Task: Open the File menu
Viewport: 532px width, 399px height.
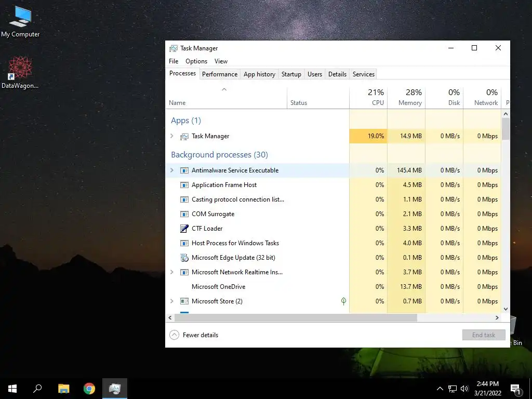Action: click(x=174, y=61)
